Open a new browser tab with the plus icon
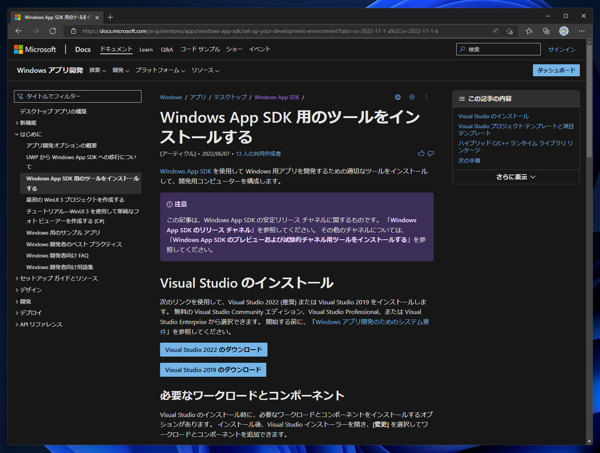The image size is (600, 453). (x=110, y=17)
